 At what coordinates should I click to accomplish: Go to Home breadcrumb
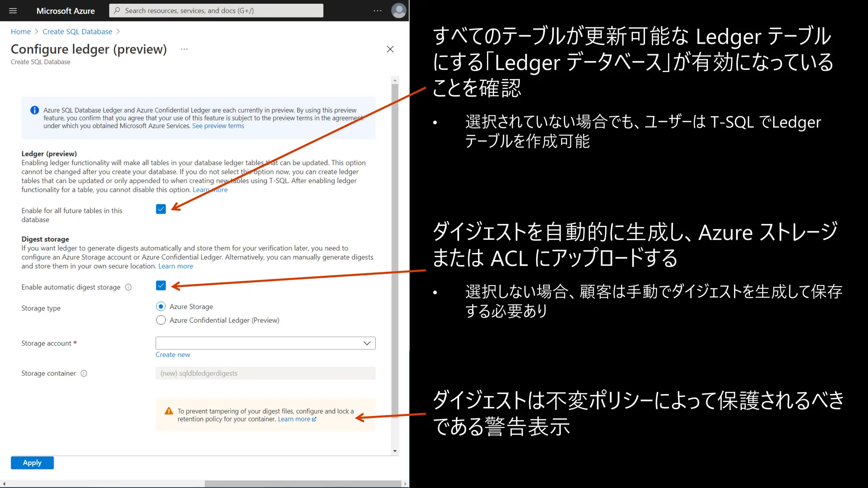point(20,32)
